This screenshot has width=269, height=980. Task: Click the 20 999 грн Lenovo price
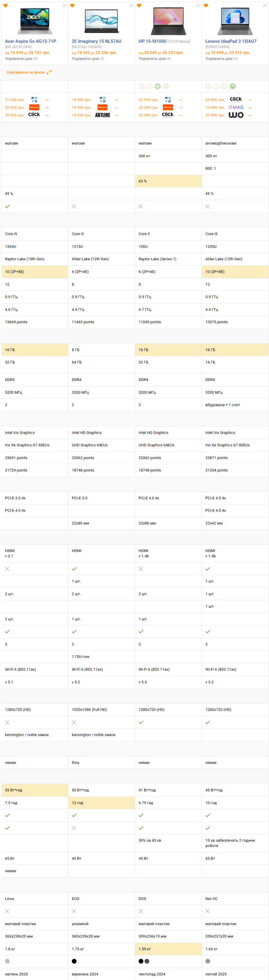[x=215, y=100]
